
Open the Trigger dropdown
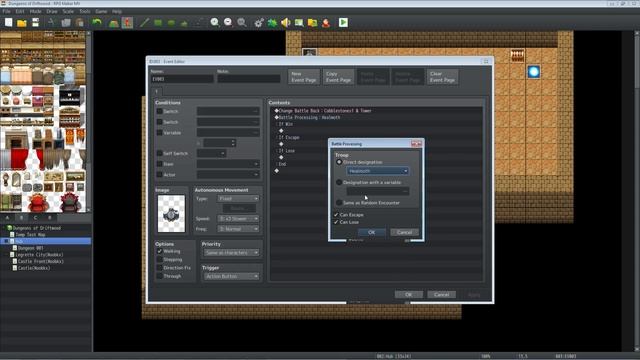231,276
